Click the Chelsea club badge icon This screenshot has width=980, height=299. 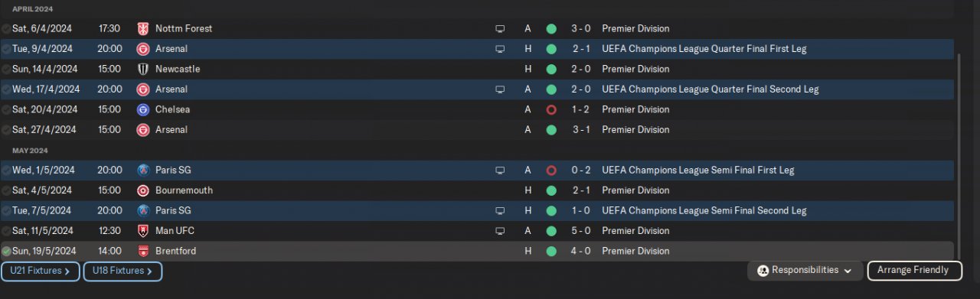[142, 110]
